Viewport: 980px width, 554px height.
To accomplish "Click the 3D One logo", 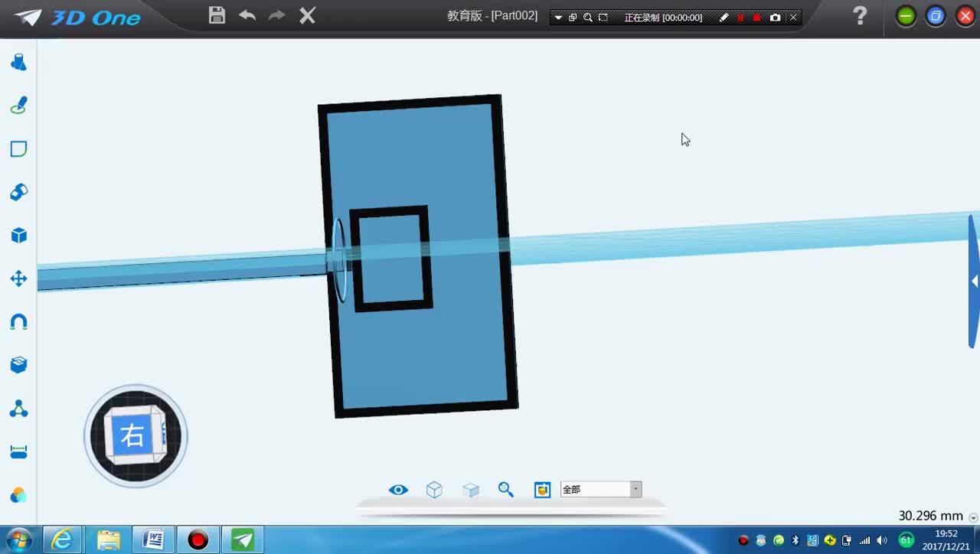I will coord(78,18).
